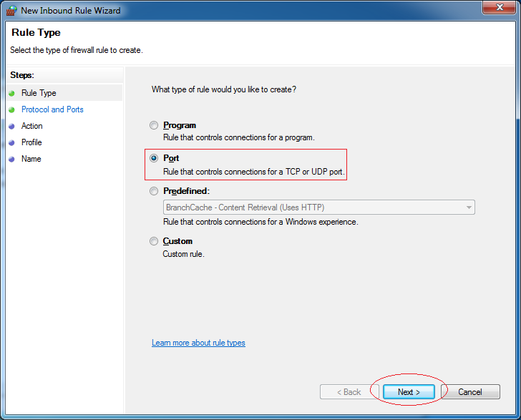Cancel the New Inbound Rule Wizard
The width and height of the screenshot is (521, 420).
[x=470, y=392]
